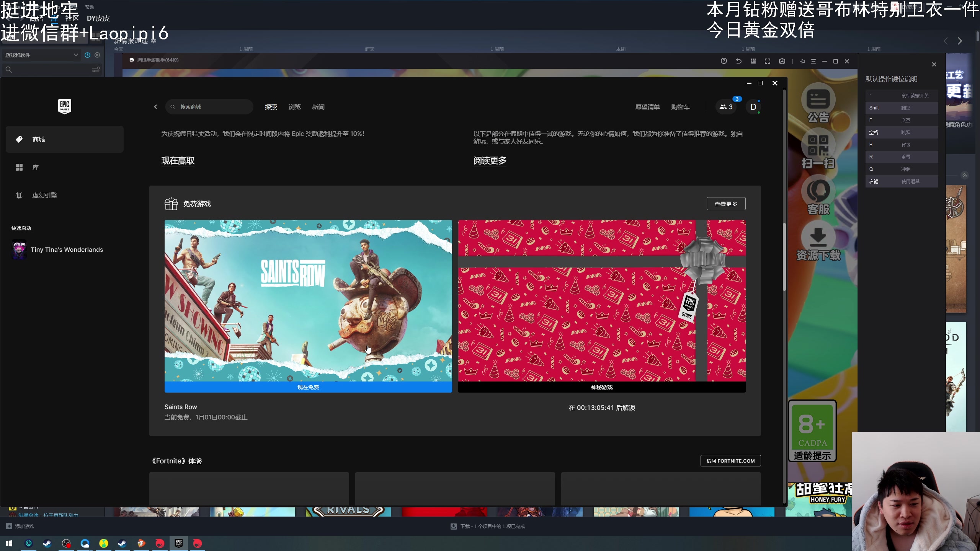Viewport: 980px width, 551px height.
Task: Click the Epic store vertical scrollbar
Action: (784, 257)
